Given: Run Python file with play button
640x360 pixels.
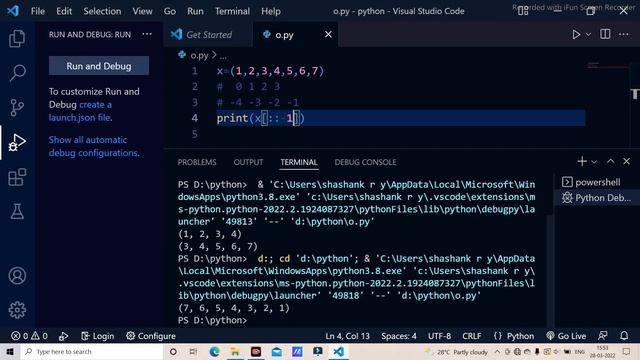Looking at the screenshot, I should (x=576, y=34).
